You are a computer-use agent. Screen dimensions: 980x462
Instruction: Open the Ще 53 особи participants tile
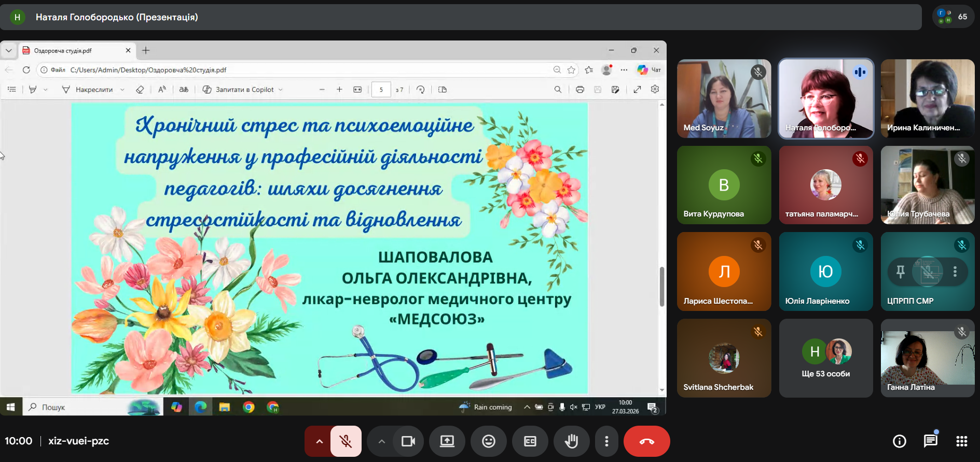(x=825, y=358)
